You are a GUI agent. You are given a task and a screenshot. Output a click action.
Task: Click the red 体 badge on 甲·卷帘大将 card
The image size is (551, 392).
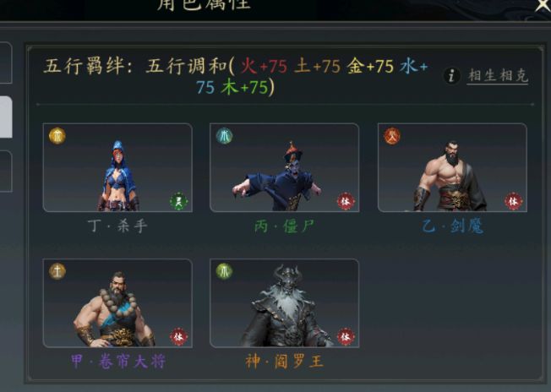[179, 337]
